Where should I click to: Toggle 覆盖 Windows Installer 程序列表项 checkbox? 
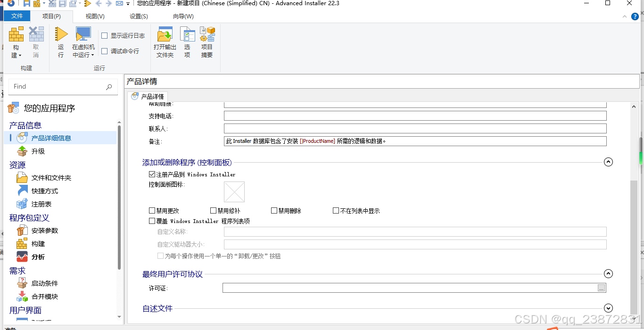(x=152, y=221)
